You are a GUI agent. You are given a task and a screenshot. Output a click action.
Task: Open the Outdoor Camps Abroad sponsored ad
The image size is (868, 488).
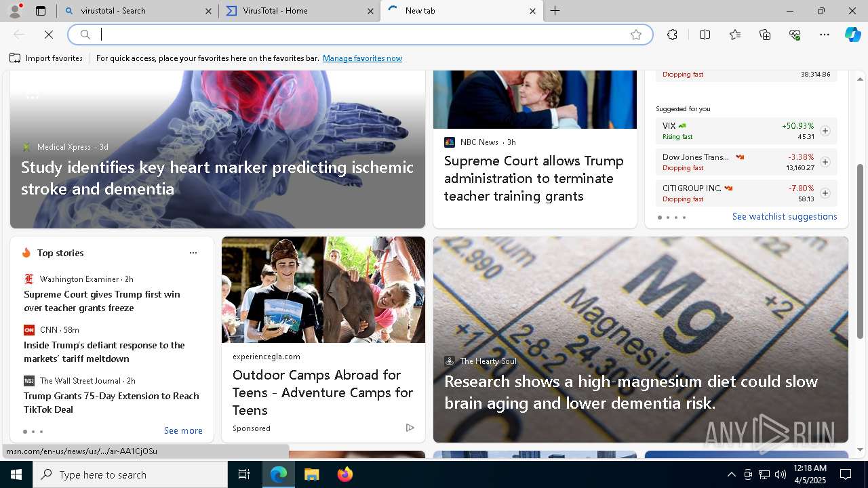click(323, 392)
